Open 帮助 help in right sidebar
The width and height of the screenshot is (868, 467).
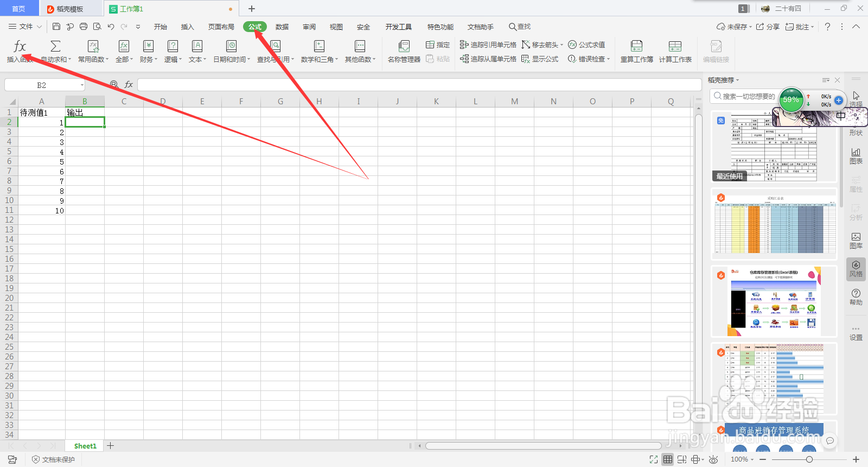tap(856, 297)
